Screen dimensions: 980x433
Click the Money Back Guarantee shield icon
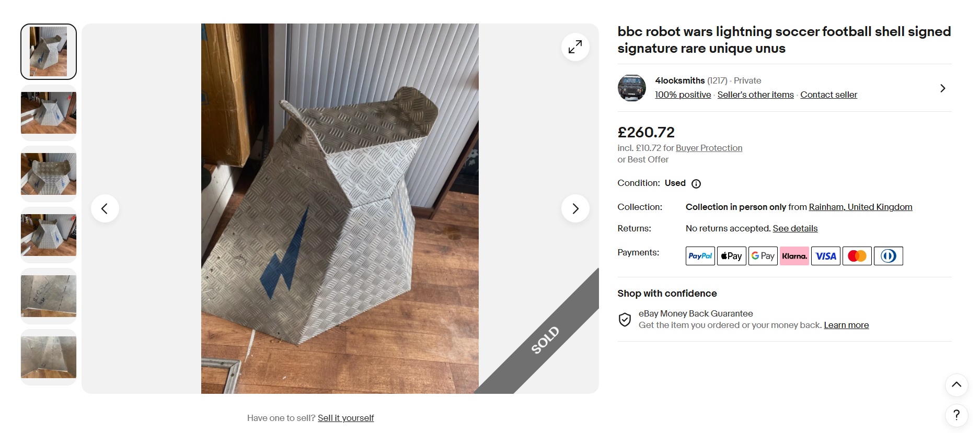coord(625,320)
